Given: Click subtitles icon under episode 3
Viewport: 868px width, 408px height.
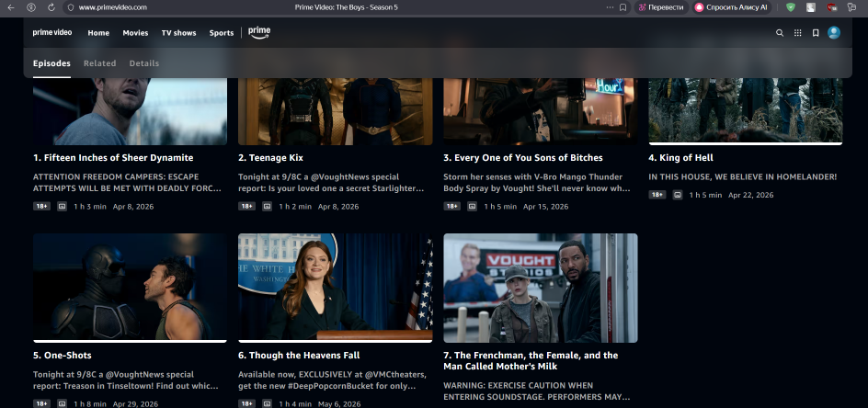Looking at the screenshot, I should coord(473,207).
